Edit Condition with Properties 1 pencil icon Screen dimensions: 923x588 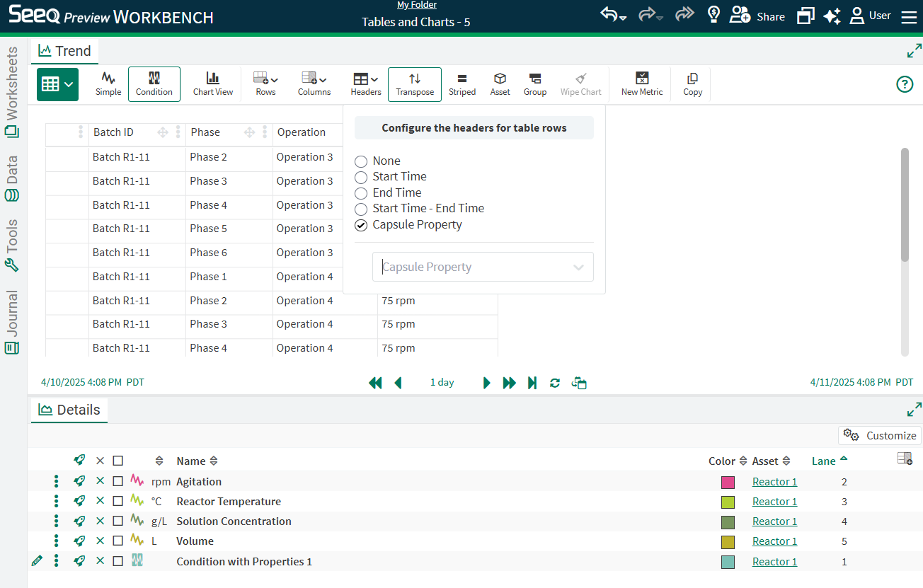pos(37,561)
